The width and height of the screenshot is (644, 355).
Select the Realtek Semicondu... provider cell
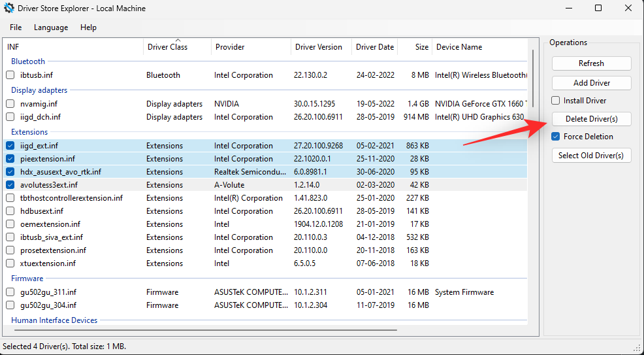pos(250,172)
